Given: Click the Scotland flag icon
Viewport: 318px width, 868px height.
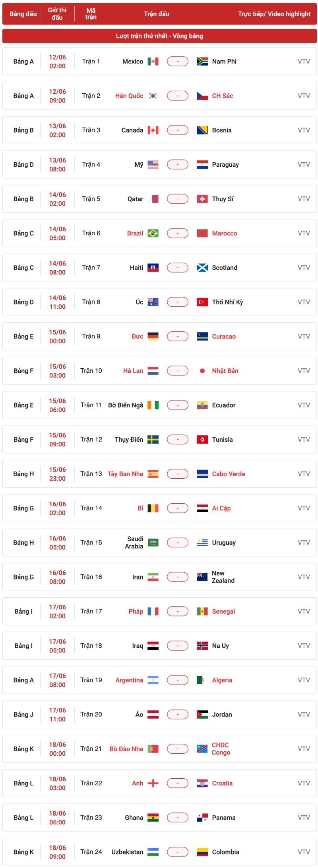Looking at the screenshot, I should point(202,268).
